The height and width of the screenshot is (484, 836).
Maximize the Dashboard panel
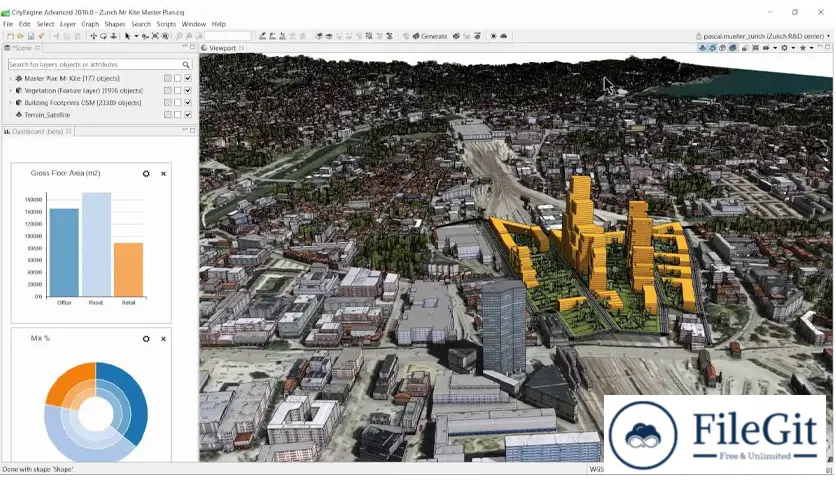(192, 131)
